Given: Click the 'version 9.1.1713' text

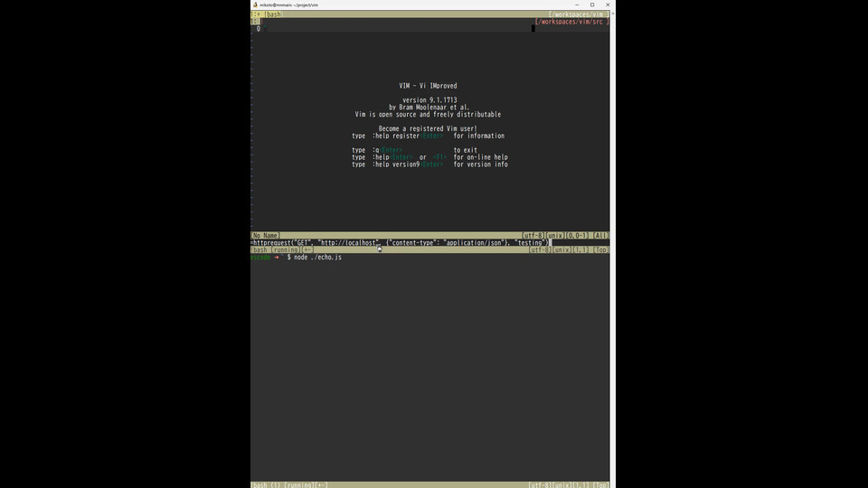Looking at the screenshot, I should (429, 100).
